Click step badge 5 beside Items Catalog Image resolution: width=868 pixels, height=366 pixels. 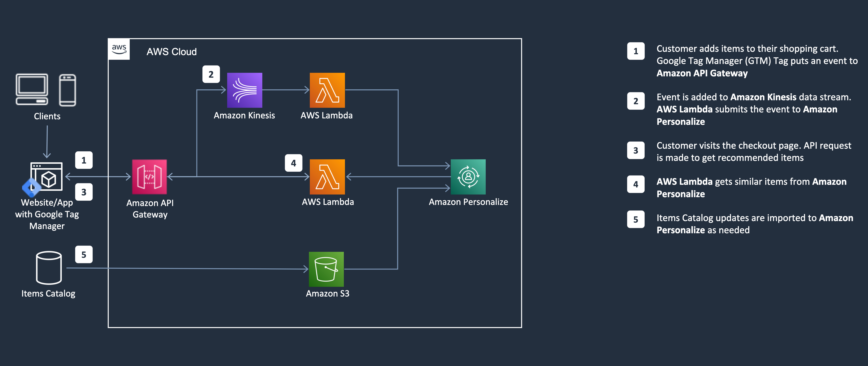click(x=84, y=255)
